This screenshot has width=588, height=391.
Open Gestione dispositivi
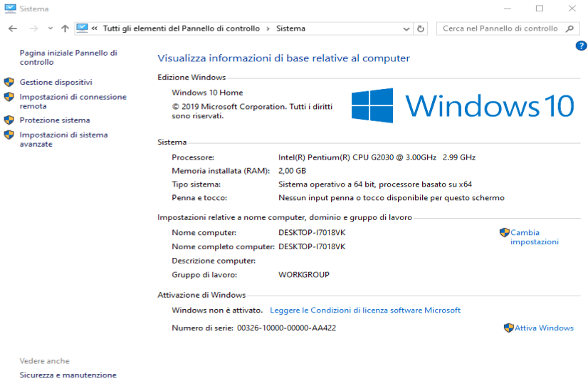point(56,82)
